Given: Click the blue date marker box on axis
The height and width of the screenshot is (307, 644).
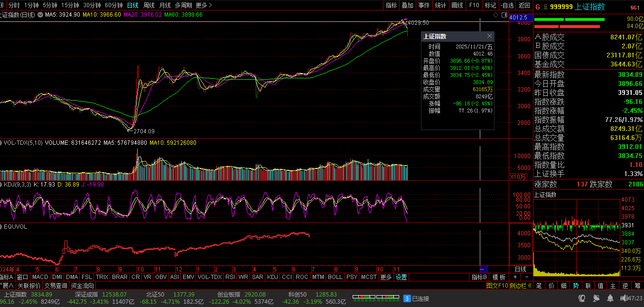Looking at the screenshot, I should coord(483,269).
